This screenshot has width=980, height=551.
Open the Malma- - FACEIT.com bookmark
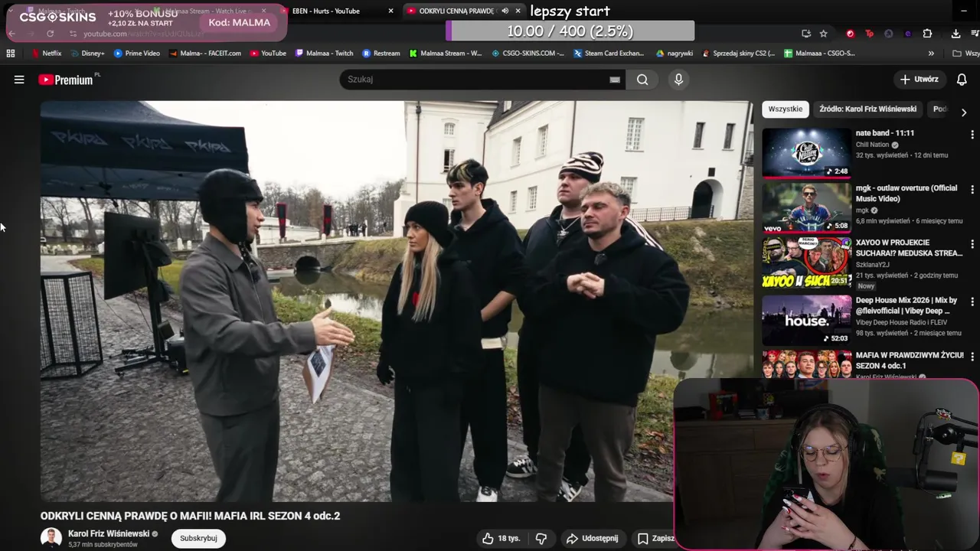pyautogui.click(x=205, y=54)
